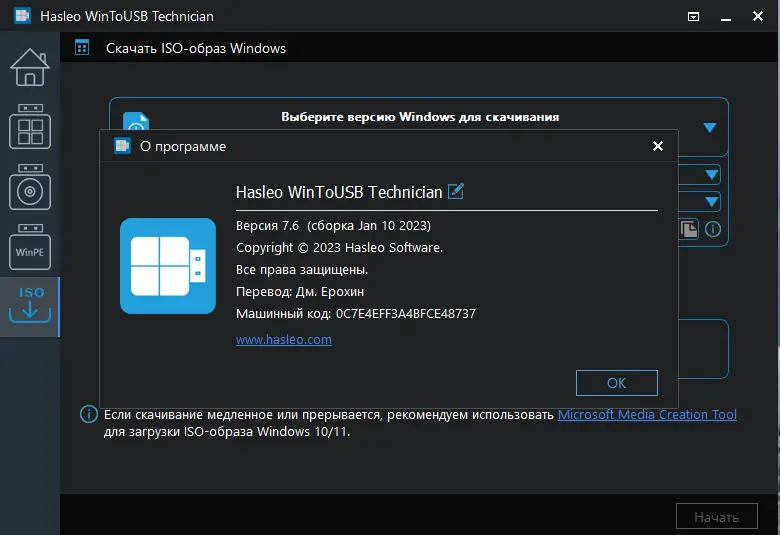This screenshot has width=780, height=535.
Task: Click the edit pencil icon beside Technician
Action: point(456,191)
